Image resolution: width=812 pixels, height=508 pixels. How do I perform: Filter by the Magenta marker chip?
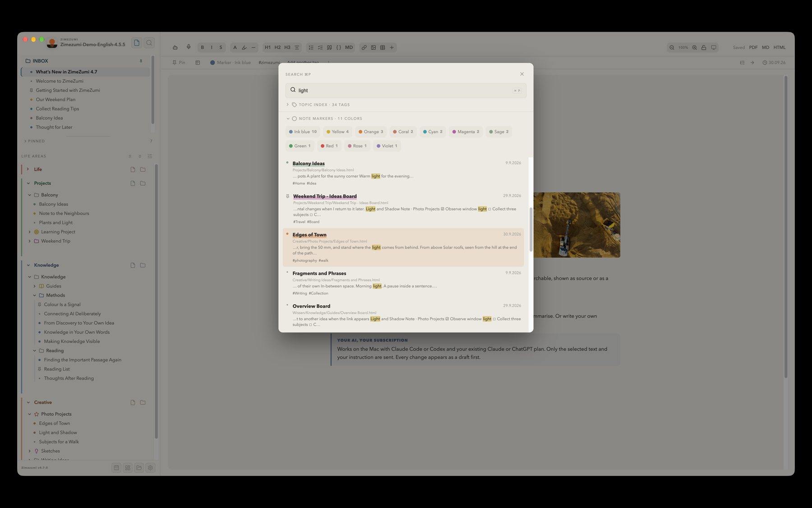(466, 132)
